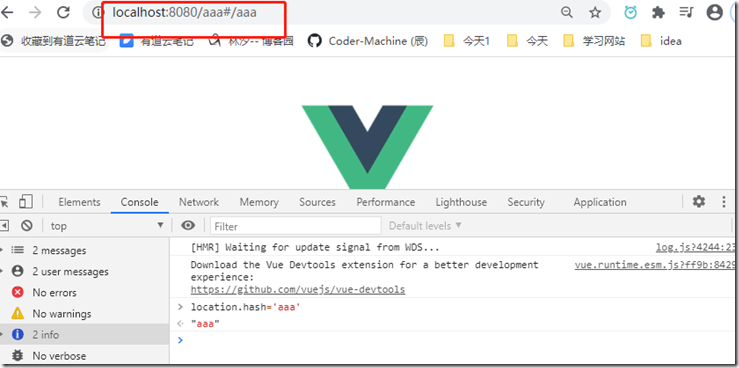Open the media control playlist icon
739x368 pixels.
tap(686, 13)
